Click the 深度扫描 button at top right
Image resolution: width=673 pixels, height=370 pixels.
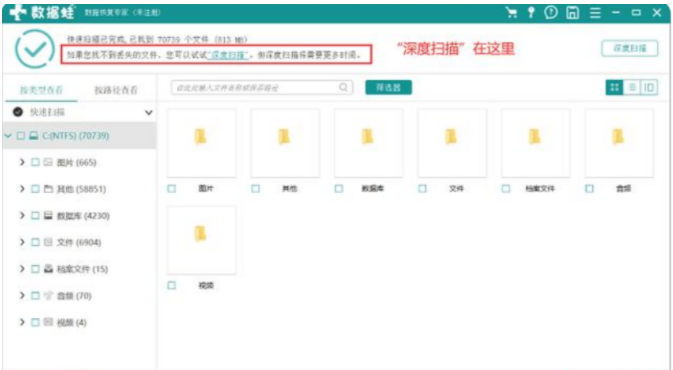pyautogui.click(x=629, y=49)
